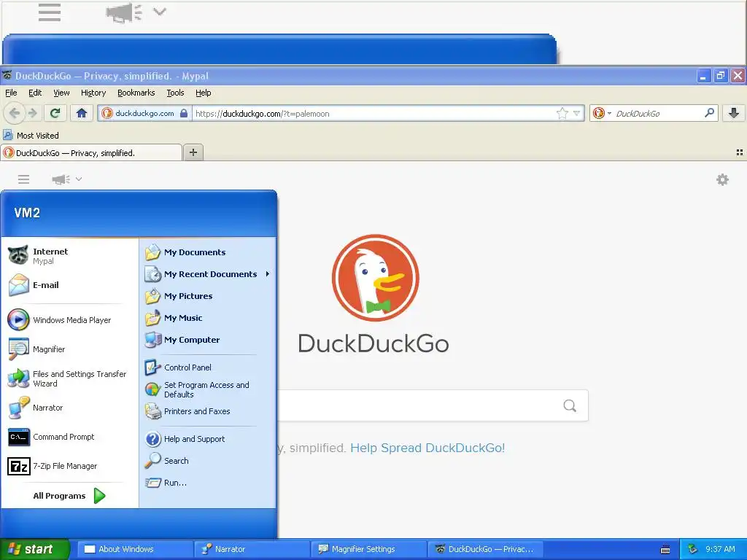Image resolution: width=747 pixels, height=560 pixels.
Task: Open Search from the Start menu
Action: click(208, 461)
